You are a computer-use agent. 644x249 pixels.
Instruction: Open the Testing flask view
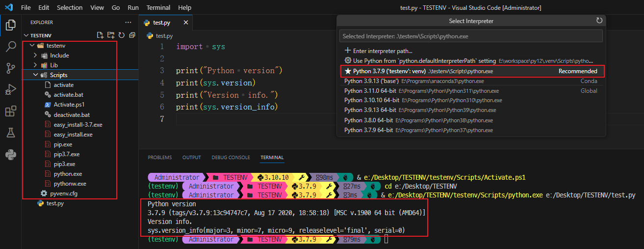pyautogui.click(x=10, y=133)
